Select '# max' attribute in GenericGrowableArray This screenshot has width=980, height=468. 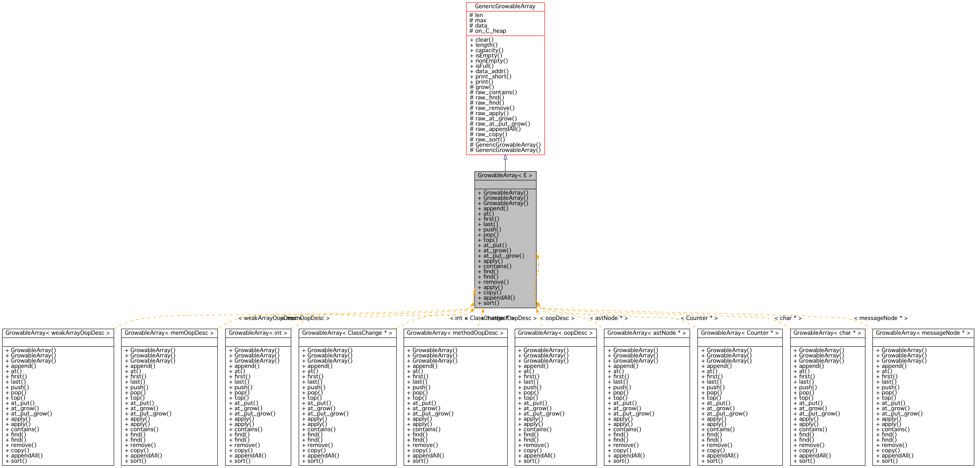click(x=478, y=21)
